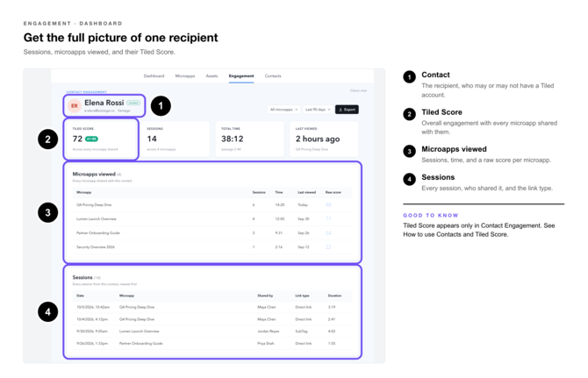Click the Sessions stat value 14
Image resolution: width=588 pixels, height=378 pixels.
click(152, 139)
